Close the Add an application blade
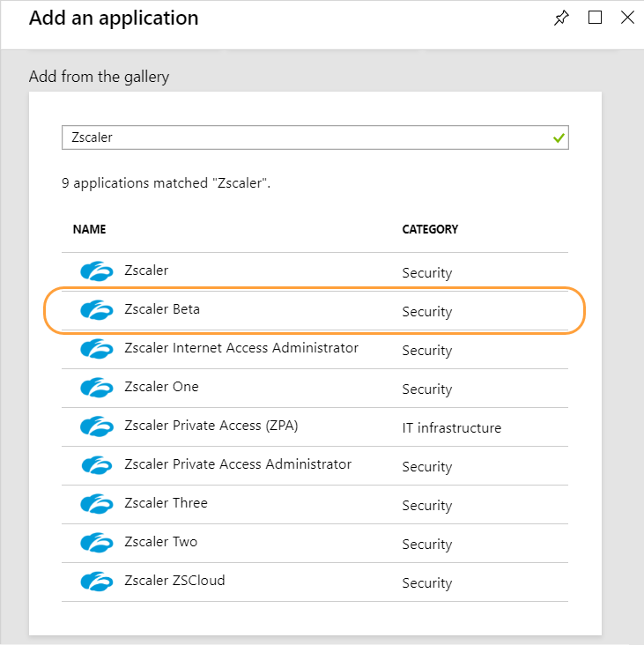Viewport: 644px width, 645px height. click(x=627, y=18)
